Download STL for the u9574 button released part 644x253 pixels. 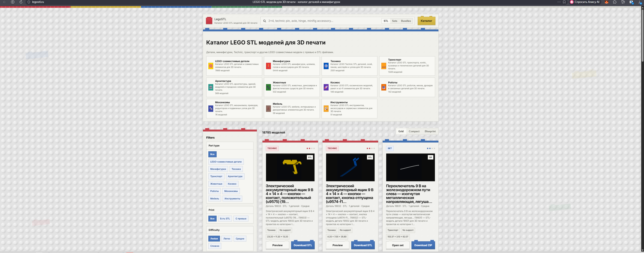click(x=363, y=245)
